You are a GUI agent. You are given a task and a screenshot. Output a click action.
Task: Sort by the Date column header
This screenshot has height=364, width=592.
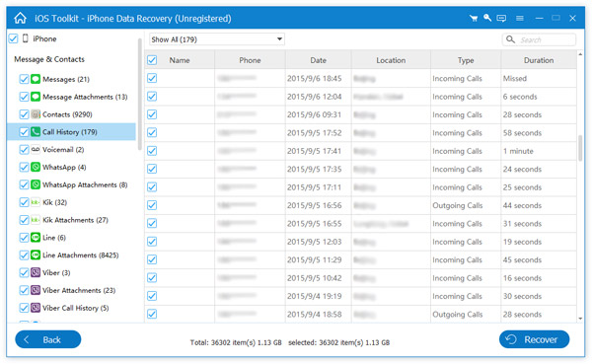click(319, 60)
